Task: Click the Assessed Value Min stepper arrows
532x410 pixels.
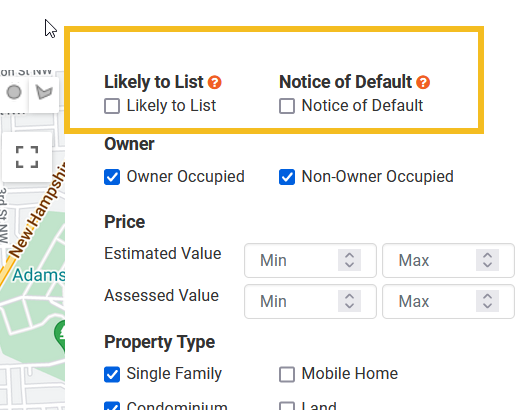Action: pyautogui.click(x=349, y=301)
